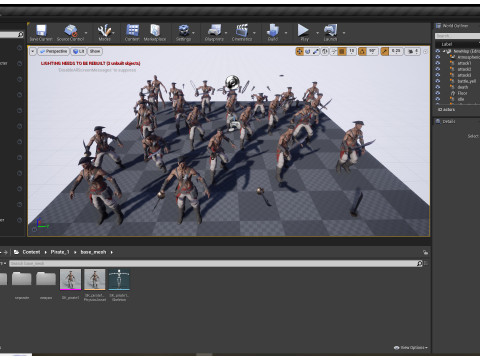Screen dimensions: 480x360
Task: Toggle the world/local coordinate system icon
Action: (325, 51)
